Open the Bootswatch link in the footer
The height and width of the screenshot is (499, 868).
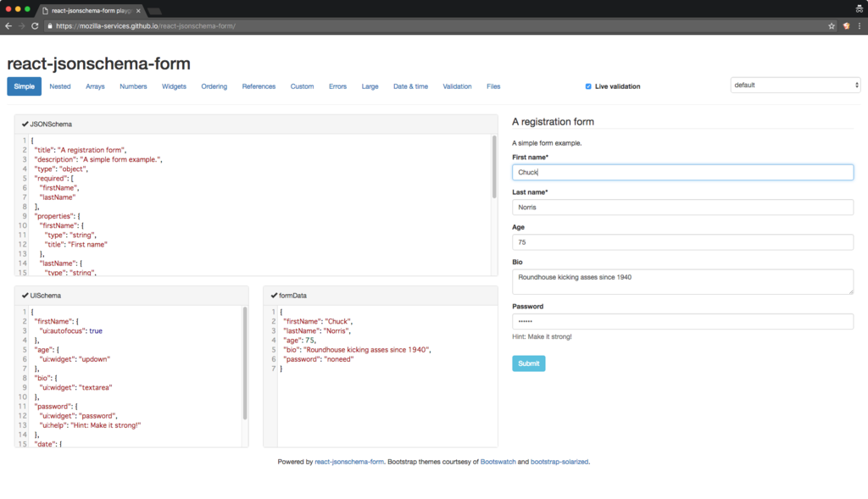pos(498,462)
